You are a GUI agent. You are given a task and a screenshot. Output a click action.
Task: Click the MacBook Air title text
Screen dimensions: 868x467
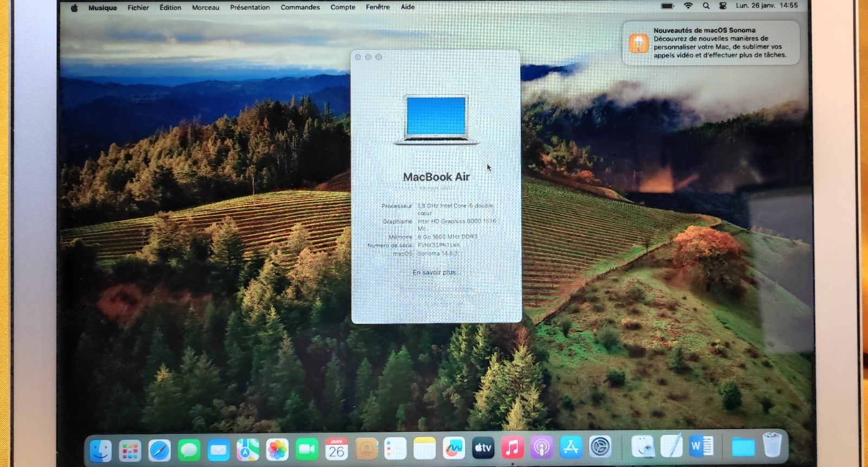[x=436, y=177]
